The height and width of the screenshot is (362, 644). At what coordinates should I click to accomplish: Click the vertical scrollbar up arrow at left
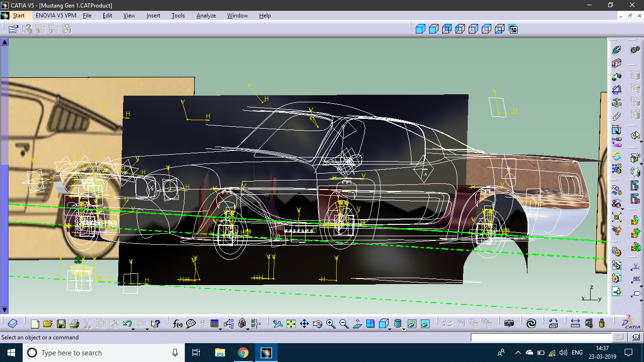tap(5, 42)
